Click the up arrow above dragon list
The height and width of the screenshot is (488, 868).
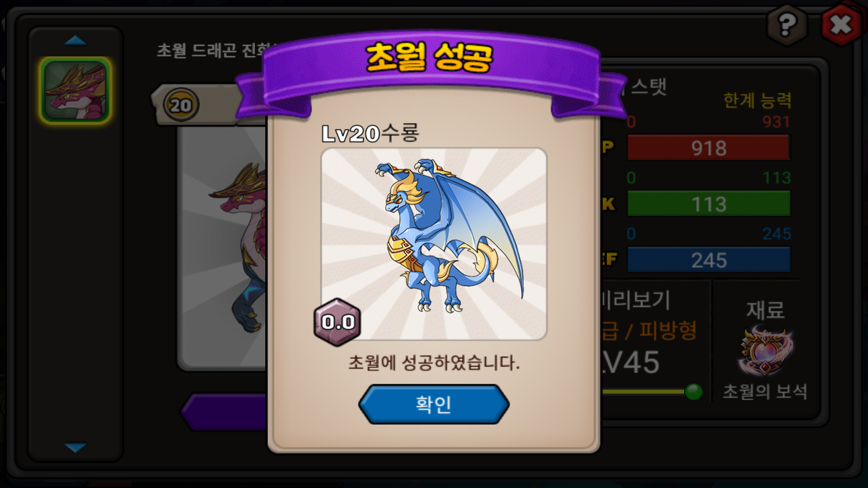75,41
